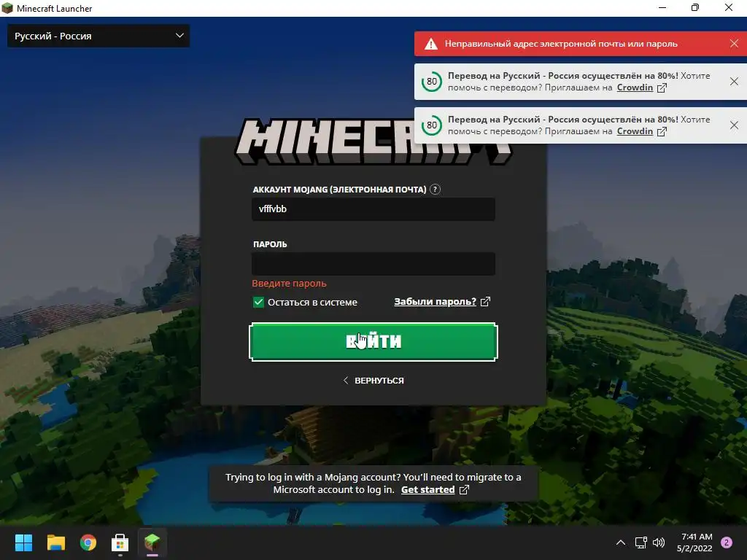Click the help question mark beside account label

pos(435,190)
